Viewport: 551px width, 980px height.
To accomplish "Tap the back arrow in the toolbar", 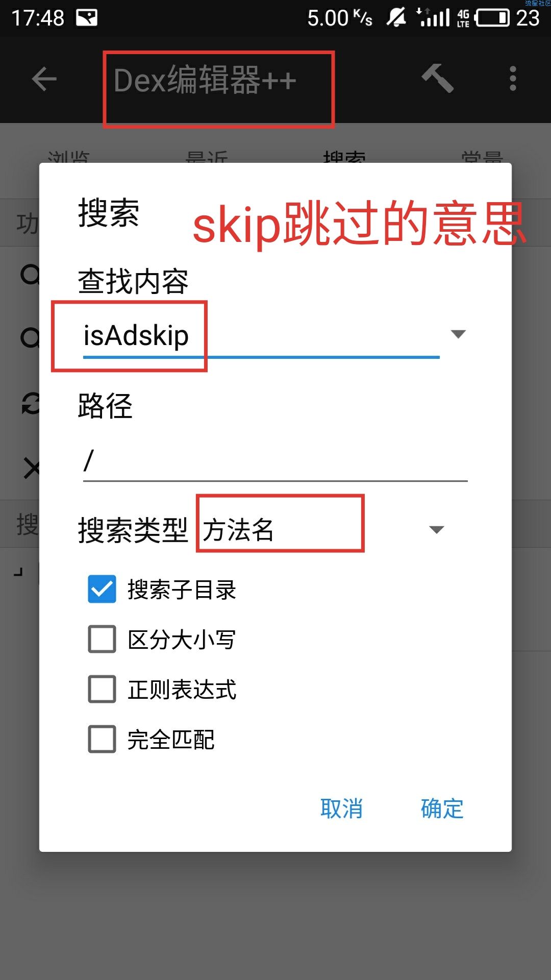I will (44, 79).
